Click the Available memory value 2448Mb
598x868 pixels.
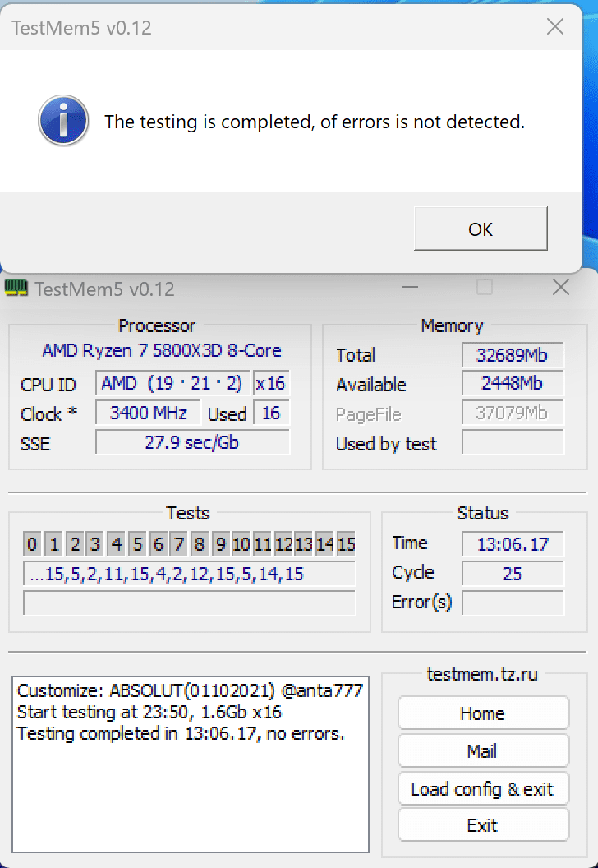(x=513, y=383)
